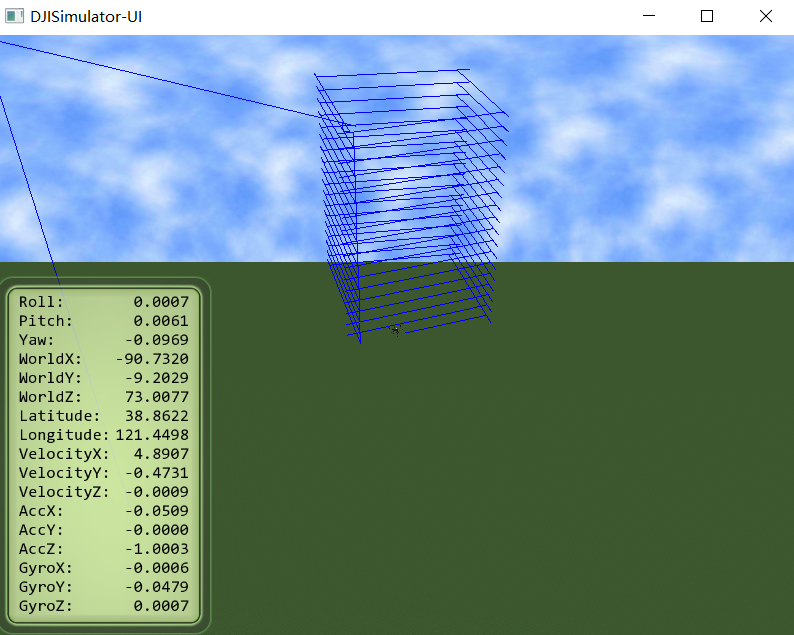Click the DJISimulator-UI app icon in title bar

[15, 16]
